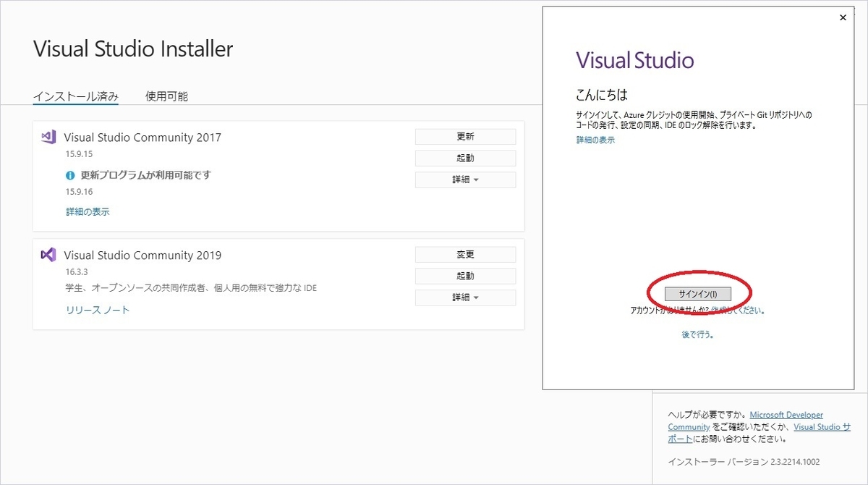
Task: Click Visual Studio Community 2019 title text
Action: coord(142,256)
